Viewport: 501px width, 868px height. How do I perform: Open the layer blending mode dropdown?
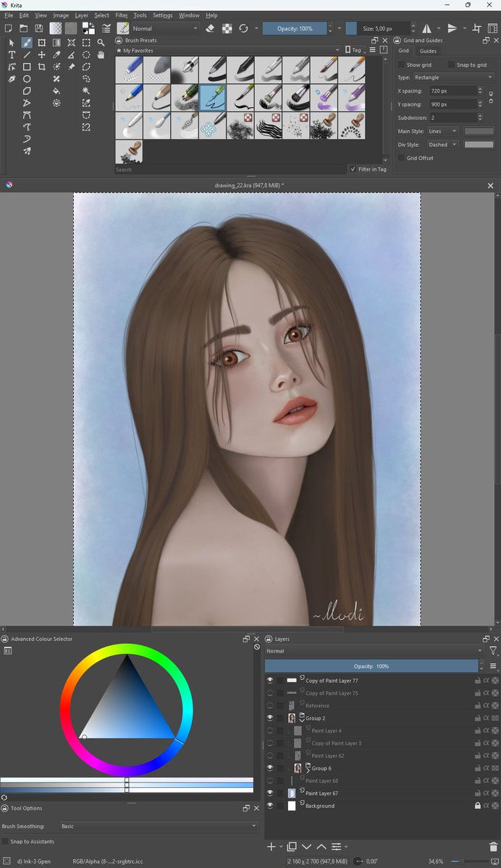coord(375,651)
